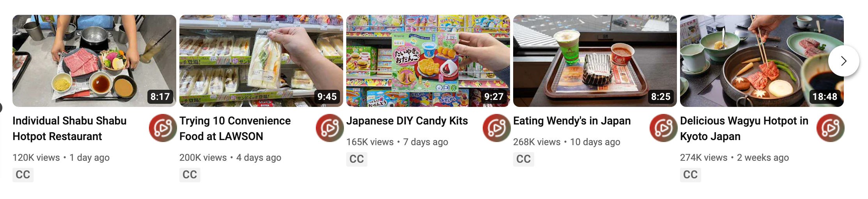
Task: Open 'Trying 10 Convenience Food at LAWSON' title
Action: click(x=235, y=128)
